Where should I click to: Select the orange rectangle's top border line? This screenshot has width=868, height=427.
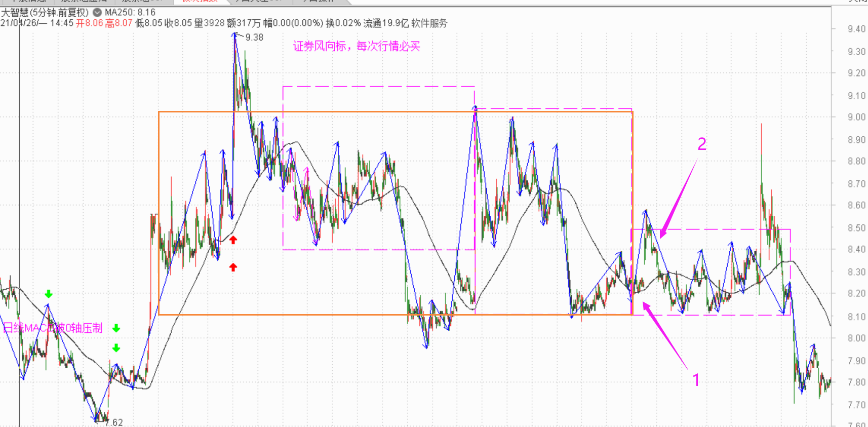(x=395, y=112)
